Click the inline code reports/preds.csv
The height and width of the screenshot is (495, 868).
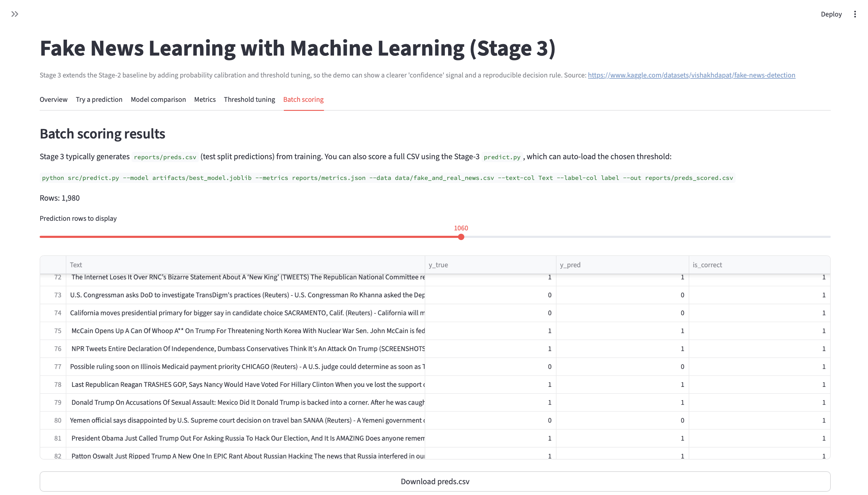(165, 157)
